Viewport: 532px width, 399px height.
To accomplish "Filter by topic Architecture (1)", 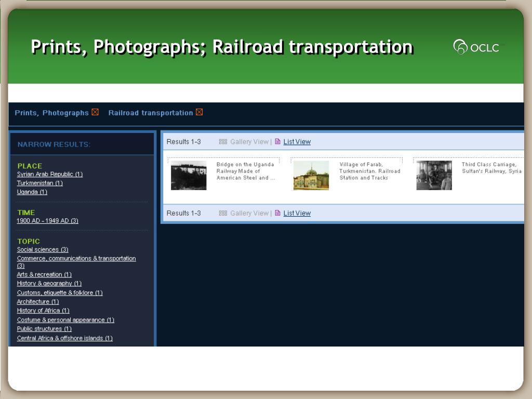I will click(38, 301).
